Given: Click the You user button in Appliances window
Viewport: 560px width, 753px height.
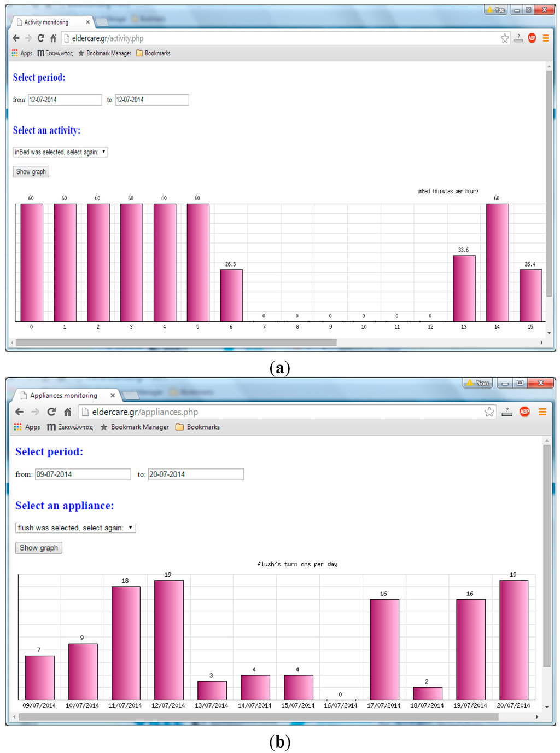Looking at the screenshot, I should 478,383.
